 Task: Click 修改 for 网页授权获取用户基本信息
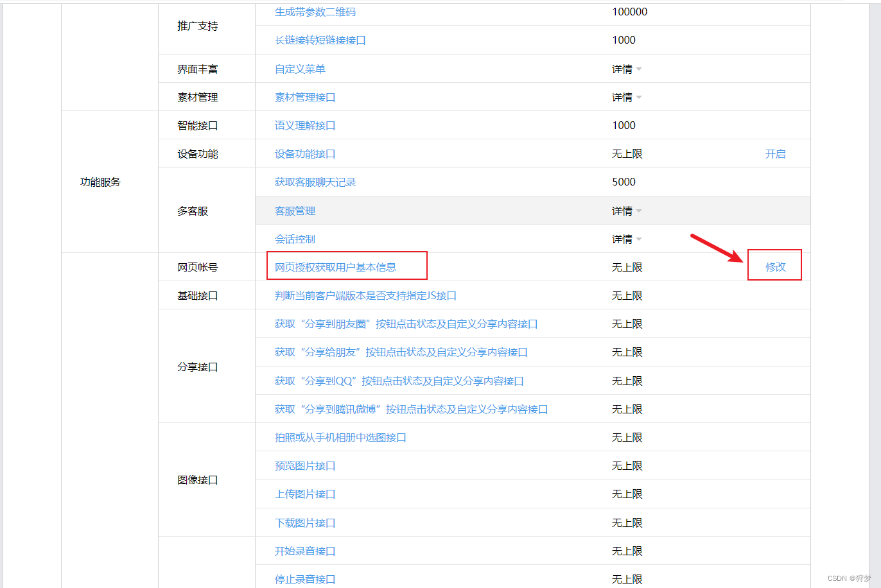tap(776, 268)
